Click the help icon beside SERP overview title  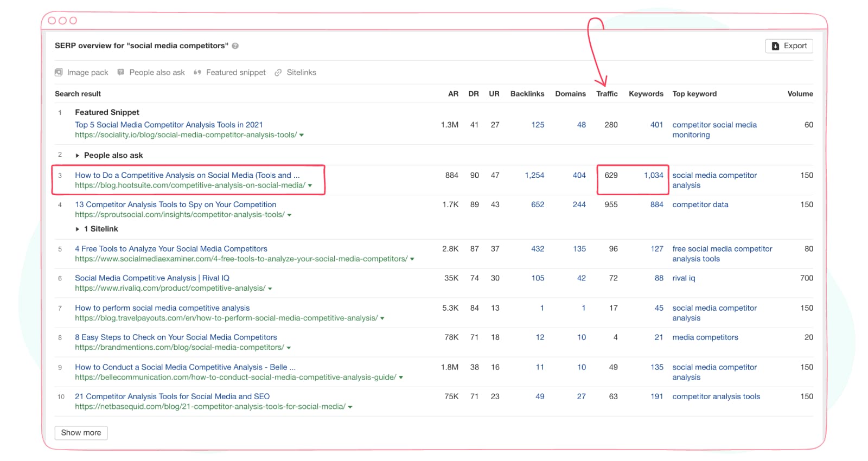tap(235, 46)
